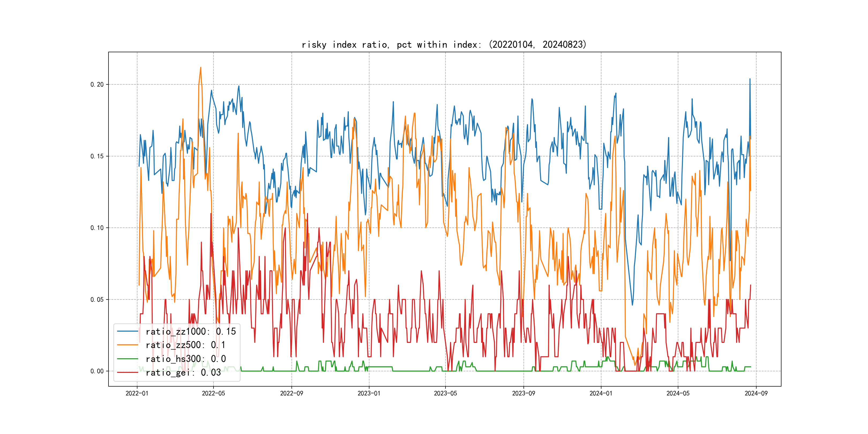Screen dimensions: 868x434
Task: Click the blue ratio_zz1000 legend line
Action: (x=127, y=331)
